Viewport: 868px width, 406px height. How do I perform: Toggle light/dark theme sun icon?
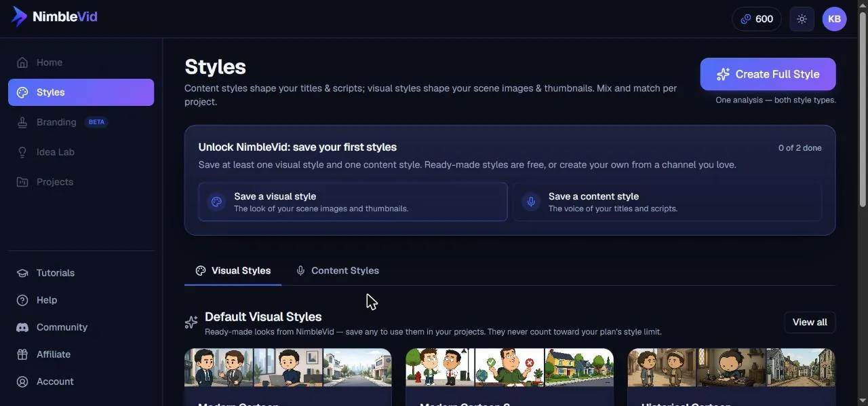coord(802,19)
